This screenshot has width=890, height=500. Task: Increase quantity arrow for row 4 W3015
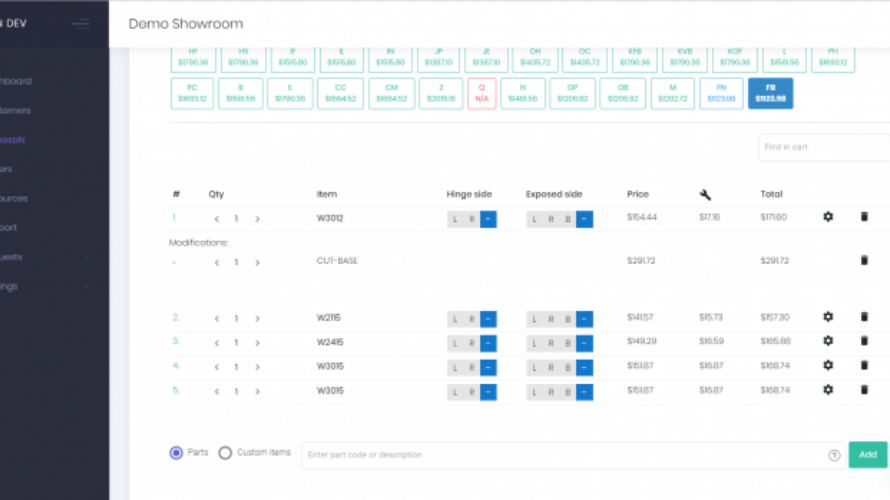tap(257, 368)
